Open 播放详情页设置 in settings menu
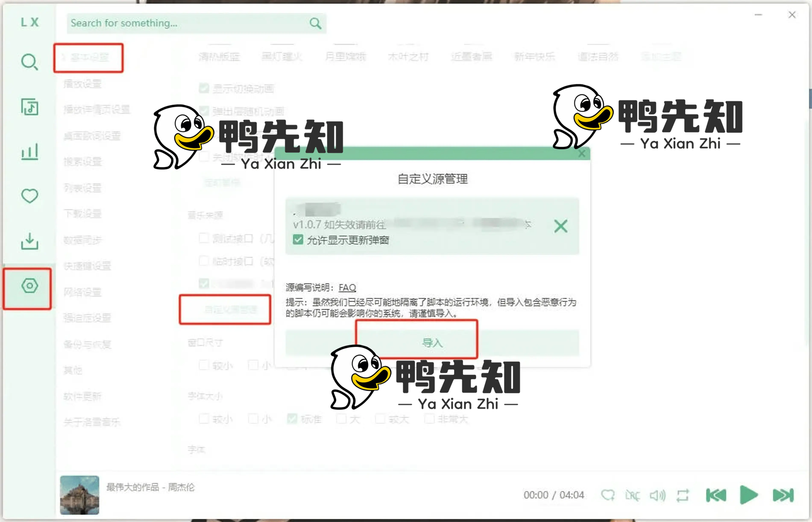Viewport: 812px width, 522px height. [x=97, y=110]
